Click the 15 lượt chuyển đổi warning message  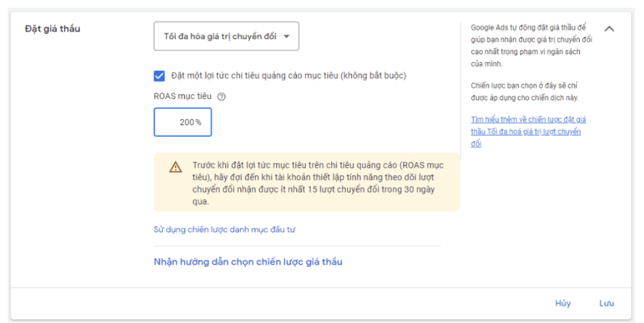pyautogui.click(x=317, y=184)
